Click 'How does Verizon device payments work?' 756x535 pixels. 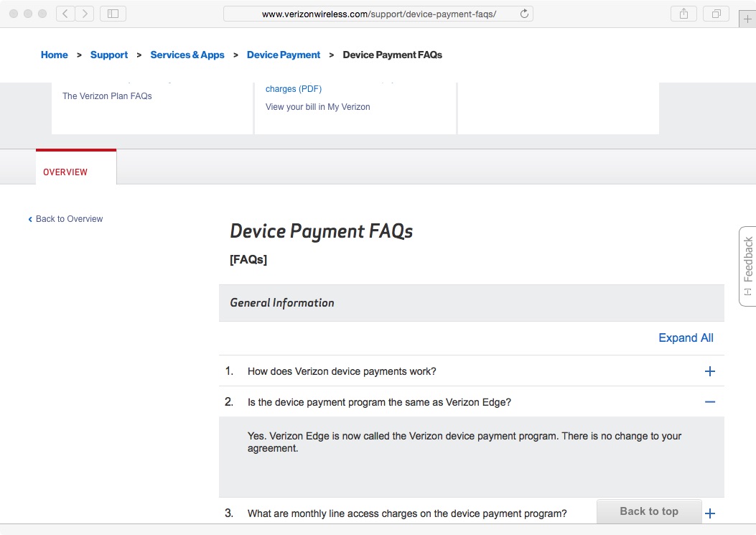(342, 371)
